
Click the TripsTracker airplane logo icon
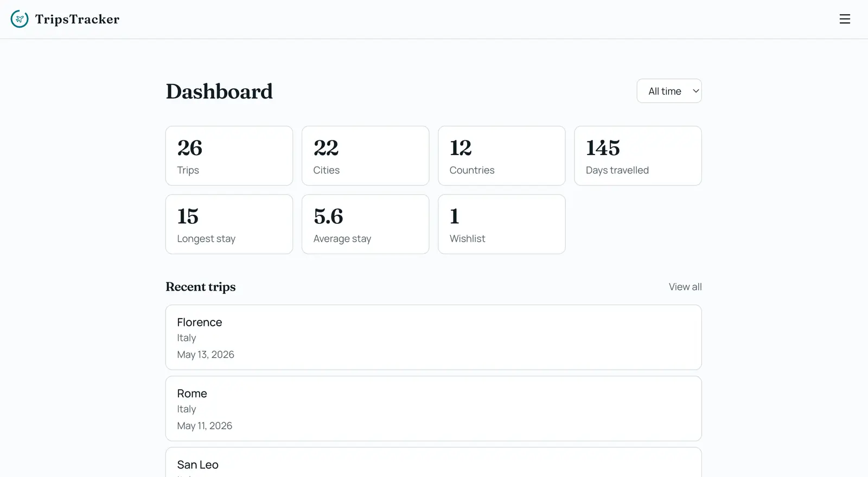click(x=20, y=19)
